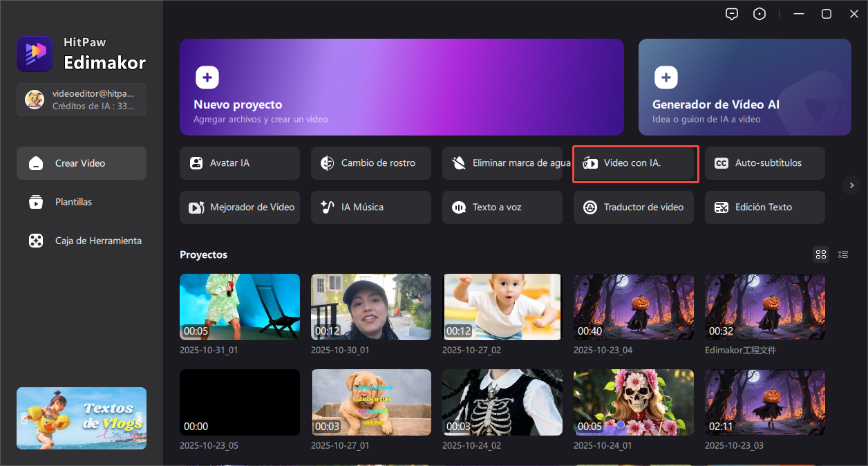Screen dimensions: 868x466
Task: Create a Nuevo proyecto
Action: [x=402, y=87]
